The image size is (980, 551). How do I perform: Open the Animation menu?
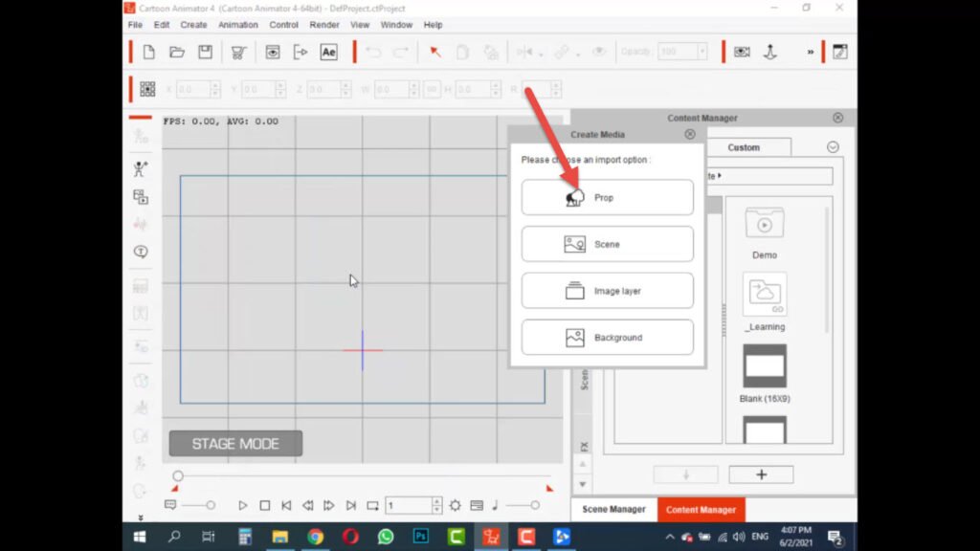(238, 25)
